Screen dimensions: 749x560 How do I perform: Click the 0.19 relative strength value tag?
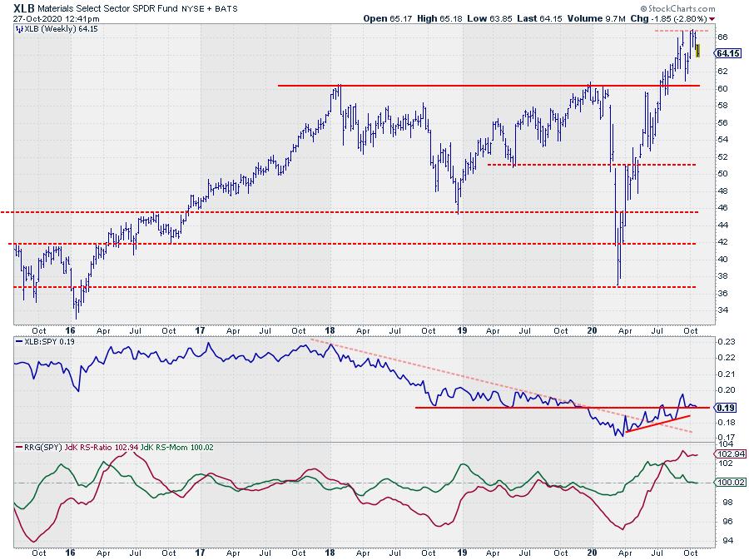pyautogui.click(x=726, y=408)
